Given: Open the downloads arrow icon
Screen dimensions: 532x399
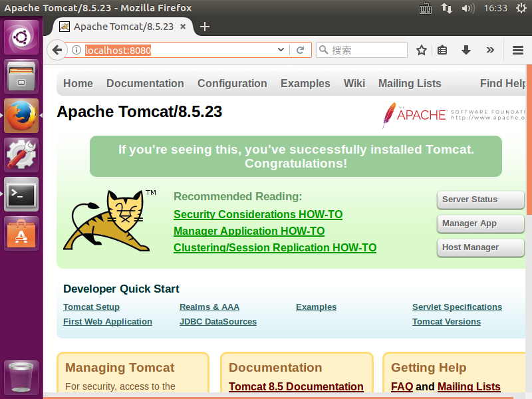Looking at the screenshot, I should pyautogui.click(x=466, y=51).
